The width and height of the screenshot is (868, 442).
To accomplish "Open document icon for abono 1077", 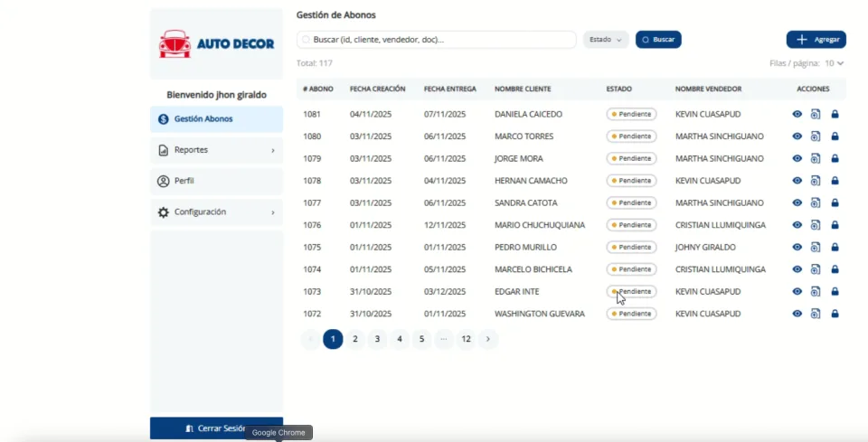I will tap(816, 202).
